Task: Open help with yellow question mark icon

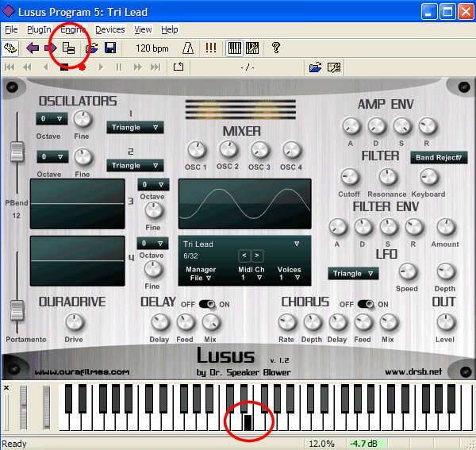Action: (x=275, y=48)
